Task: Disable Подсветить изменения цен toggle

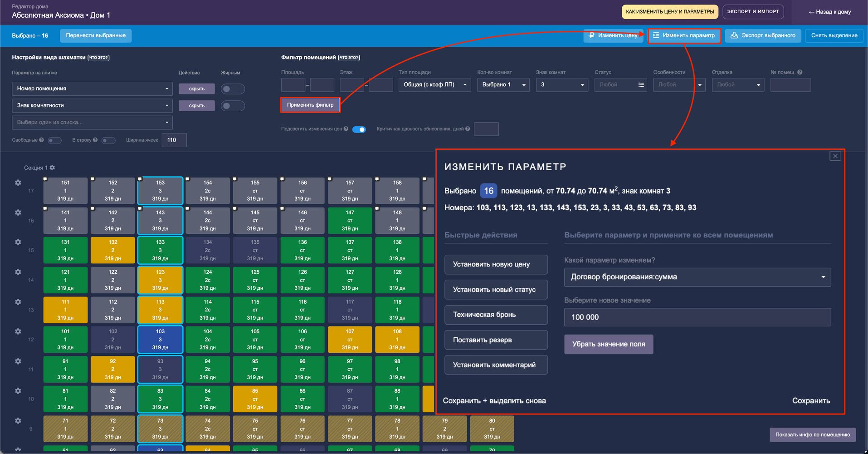Action: tap(359, 129)
